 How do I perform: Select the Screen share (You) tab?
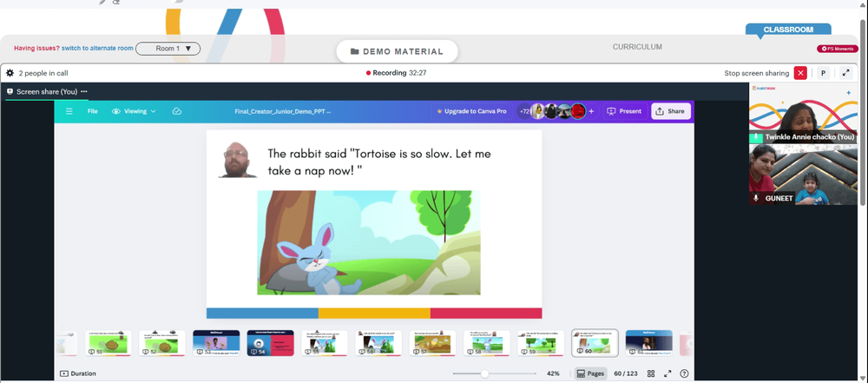pyautogui.click(x=47, y=91)
